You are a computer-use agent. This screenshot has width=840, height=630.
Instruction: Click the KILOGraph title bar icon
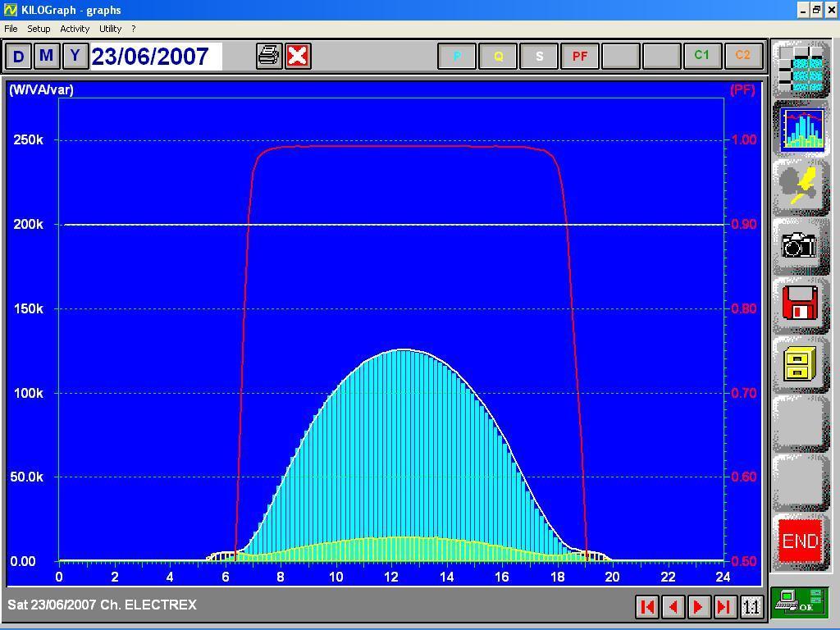(10, 10)
